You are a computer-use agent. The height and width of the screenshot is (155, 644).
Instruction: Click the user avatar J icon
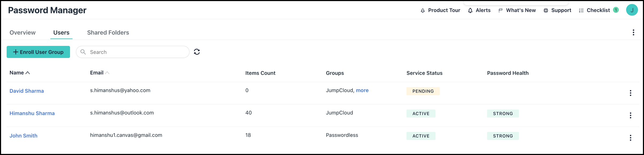pyautogui.click(x=632, y=10)
